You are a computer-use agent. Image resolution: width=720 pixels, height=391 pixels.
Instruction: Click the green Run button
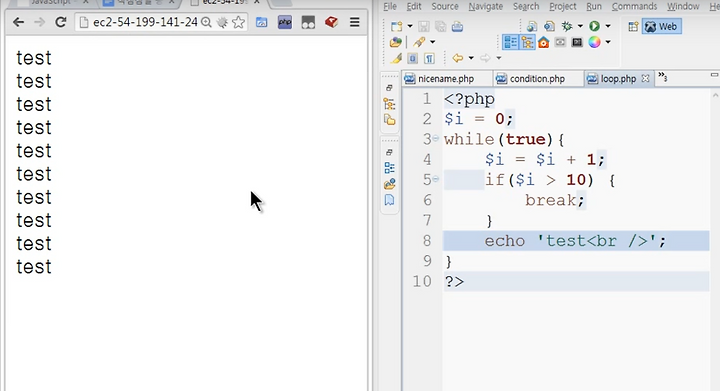pyautogui.click(x=594, y=26)
